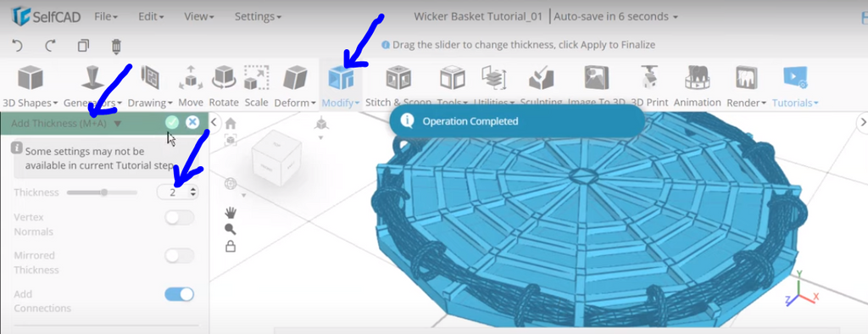Click the view orientation cube
Screen dimensions: 868x334
277,159
